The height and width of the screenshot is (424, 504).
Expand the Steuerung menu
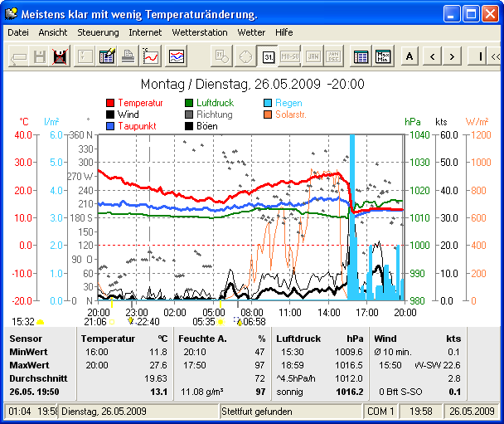[x=98, y=32]
